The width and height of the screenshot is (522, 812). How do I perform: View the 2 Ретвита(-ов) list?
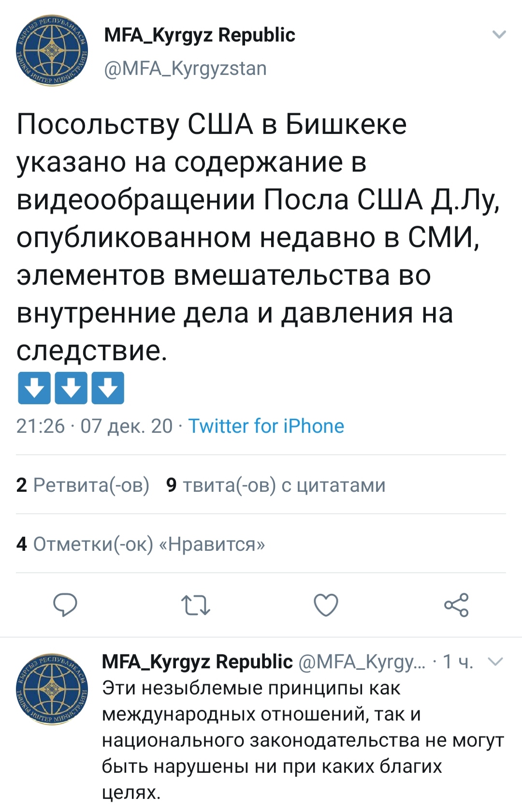pyautogui.click(x=83, y=485)
